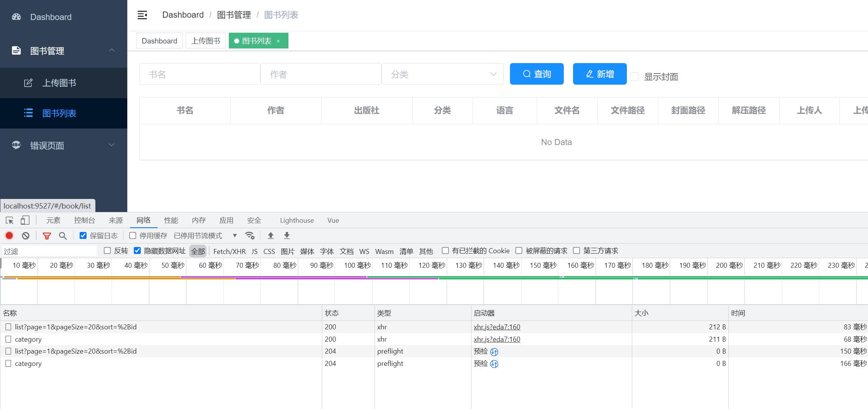Screen dimensions: 868x409
Task: Open 上传图书 in the sidebar
Action: [x=63, y=83]
